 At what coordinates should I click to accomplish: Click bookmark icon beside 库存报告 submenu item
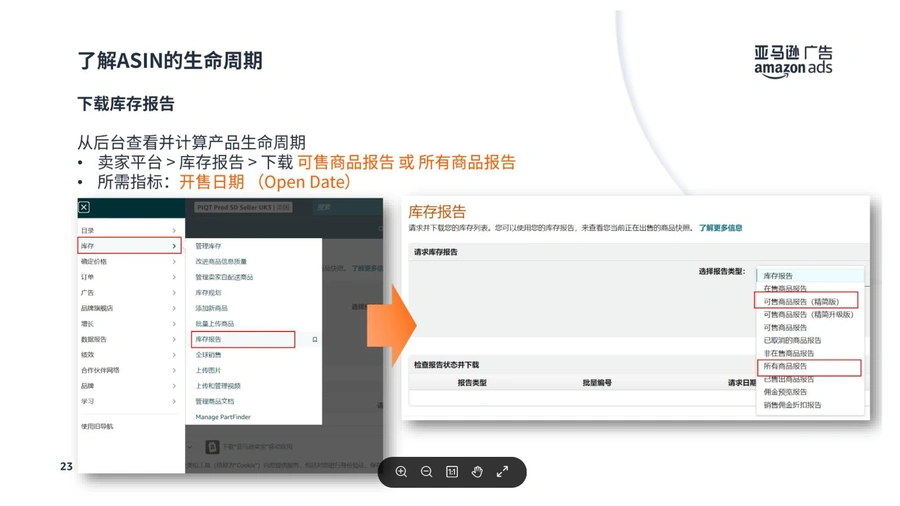click(x=315, y=340)
